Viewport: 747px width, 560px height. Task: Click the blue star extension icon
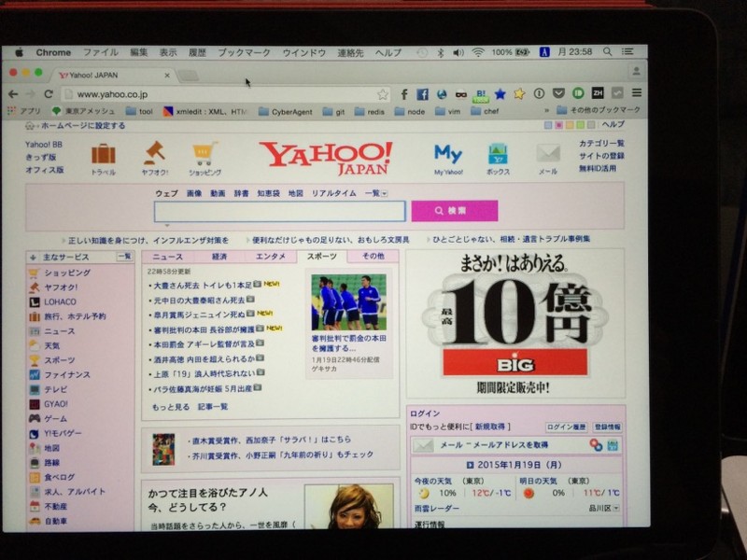[500, 94]
